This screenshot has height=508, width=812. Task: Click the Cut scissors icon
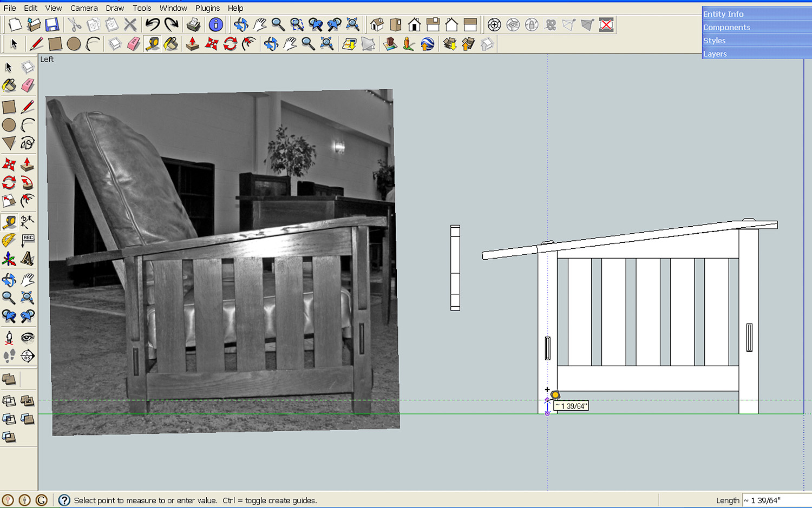tap(74, 25)
